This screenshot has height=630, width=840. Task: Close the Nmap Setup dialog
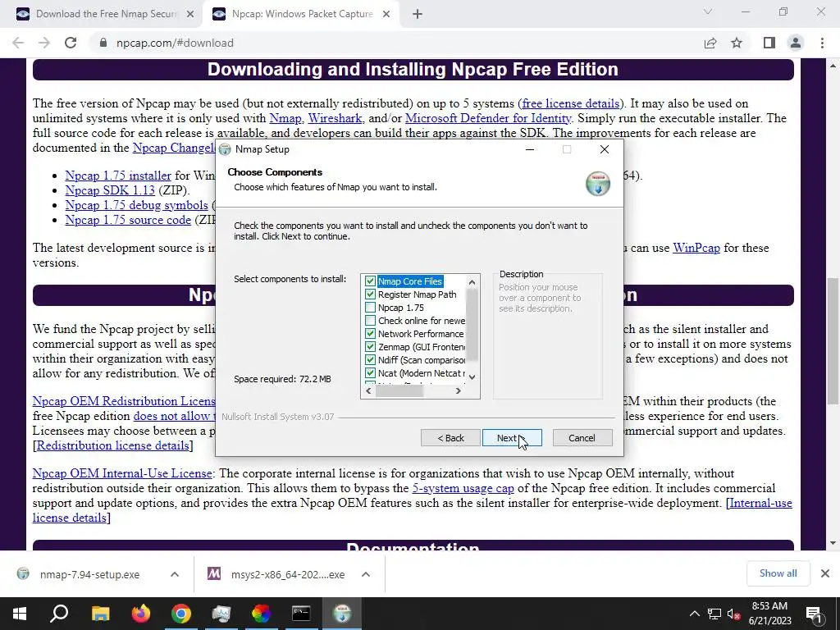tap(605, 149)
